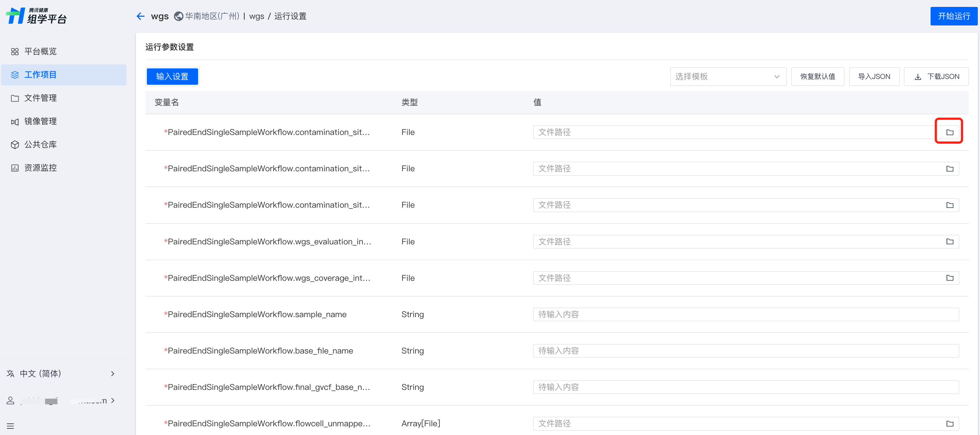Click the globe region icon beside 华南地区
The width and height of the screenshot is (980, 435).
(178, 16)
